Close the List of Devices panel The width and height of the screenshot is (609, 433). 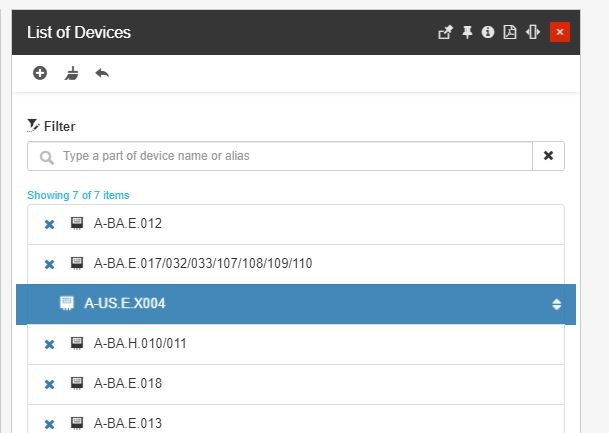coord(559,32)
